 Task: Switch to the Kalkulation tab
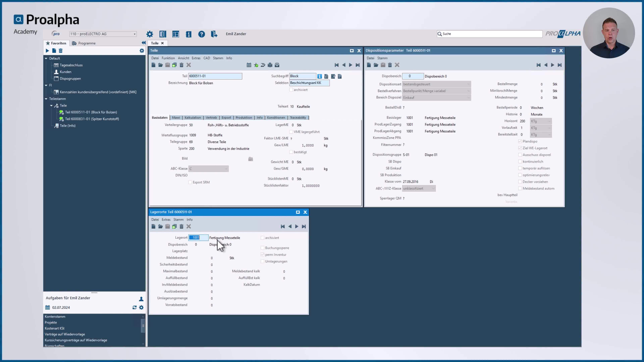pos(193,117)
